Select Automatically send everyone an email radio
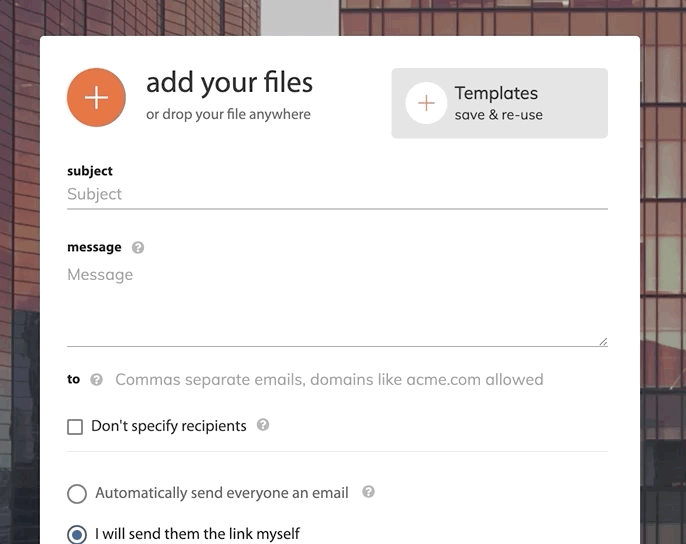The width and height of the screenshot is (686, 544). (x=77, y=494)
